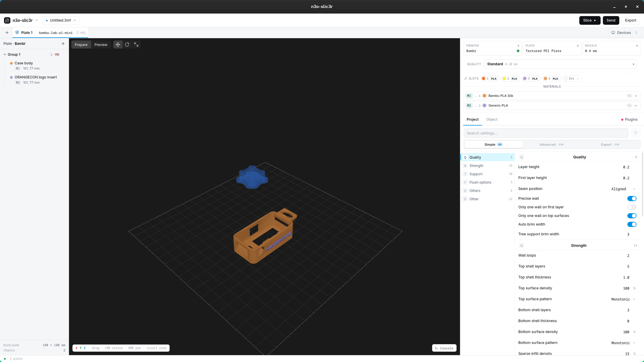Screen dimensions: 644x362
Task: Click the Search settings input field
Action: [546, 133]
